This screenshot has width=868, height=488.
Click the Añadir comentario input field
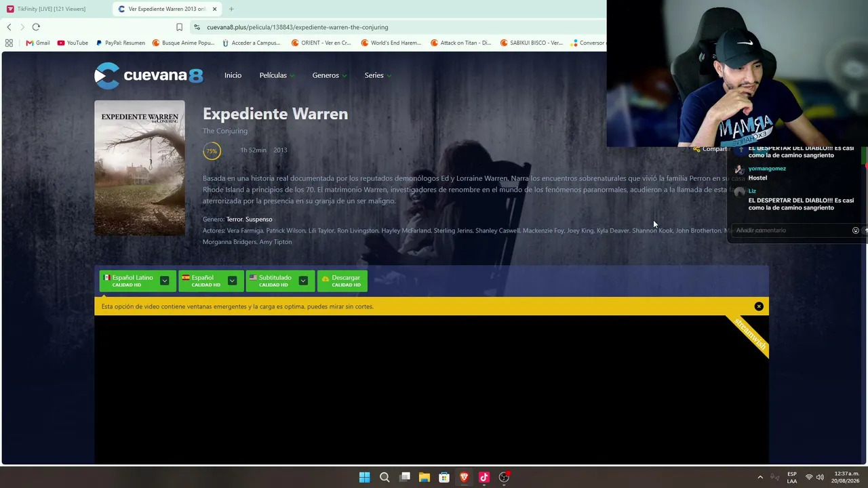click(791, 230)
